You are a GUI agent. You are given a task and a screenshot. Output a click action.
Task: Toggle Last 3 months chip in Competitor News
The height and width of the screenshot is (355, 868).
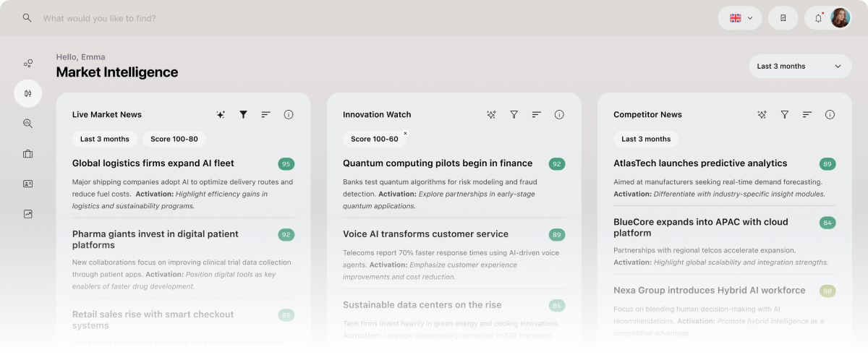[x=645, y=139]
